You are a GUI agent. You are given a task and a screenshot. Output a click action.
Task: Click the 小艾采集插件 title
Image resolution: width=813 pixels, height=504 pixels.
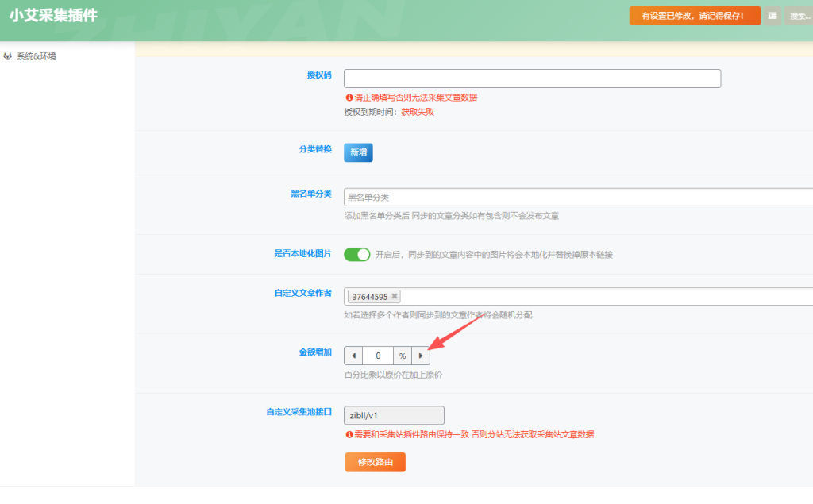pyautogui.click(x=53, y=16)
